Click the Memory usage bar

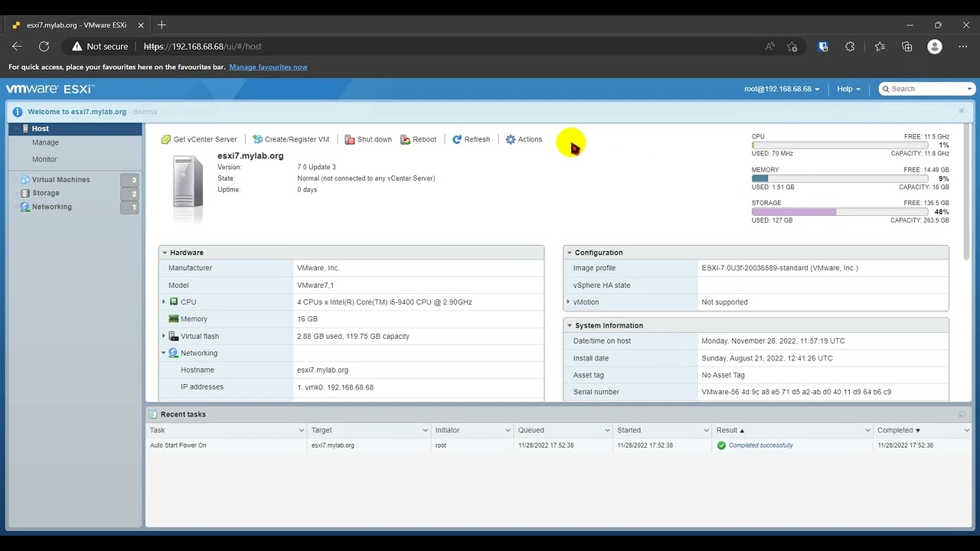840,178
